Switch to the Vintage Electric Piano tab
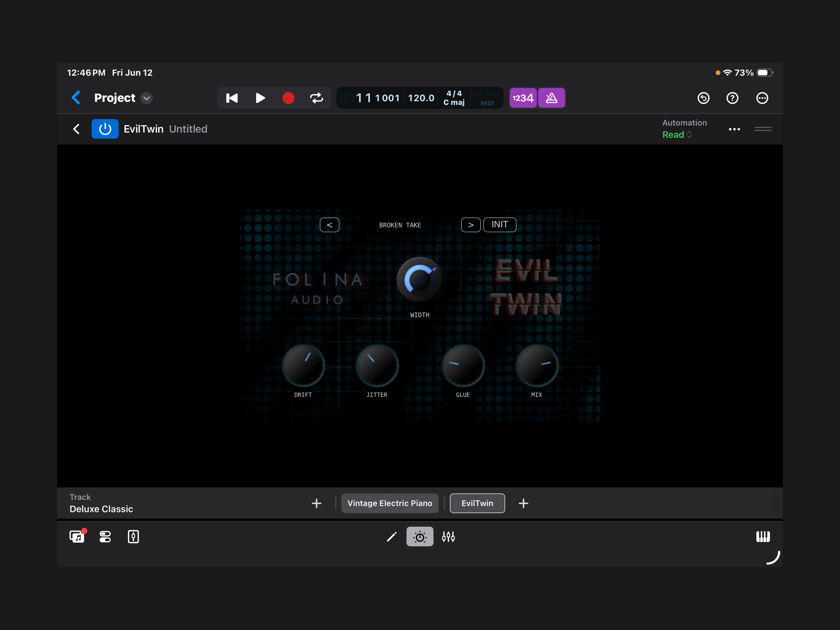Screen dimensions: 840x630 pyautogui.click(x=390, y=504)
